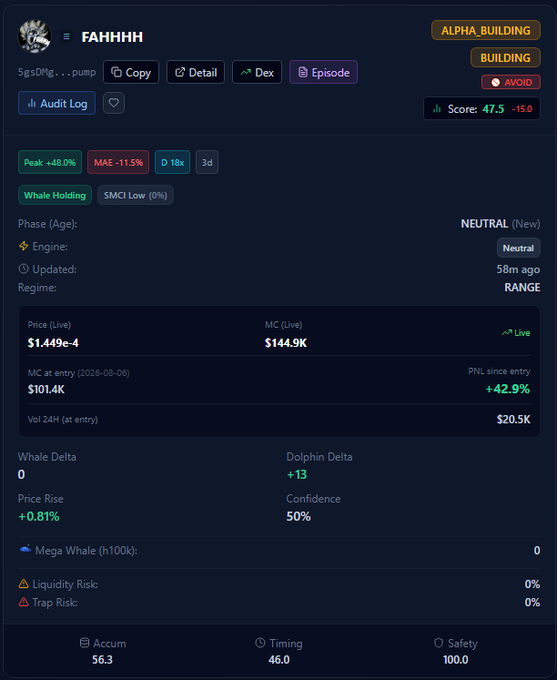Click the green Live indicator
This screenshot has height=680, width=557.
(516, 333)
